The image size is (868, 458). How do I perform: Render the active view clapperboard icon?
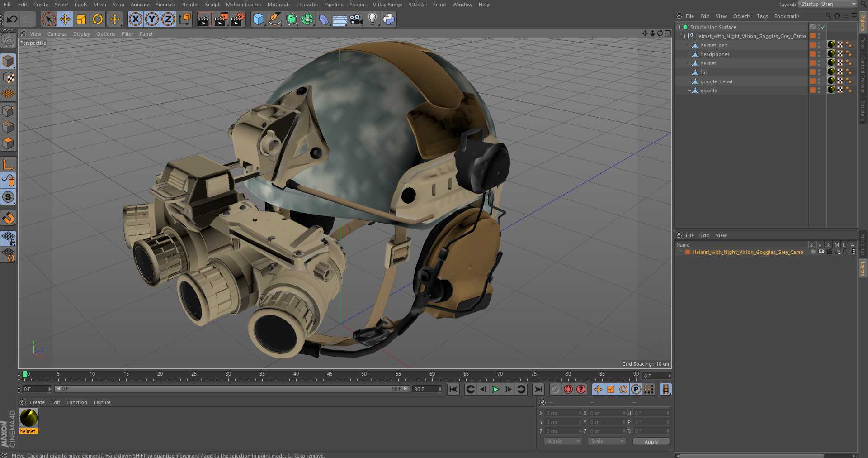coord(204,19)
